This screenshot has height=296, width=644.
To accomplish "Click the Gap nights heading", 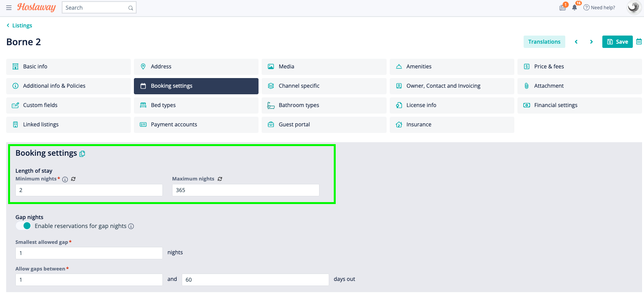I will [29, 217].
